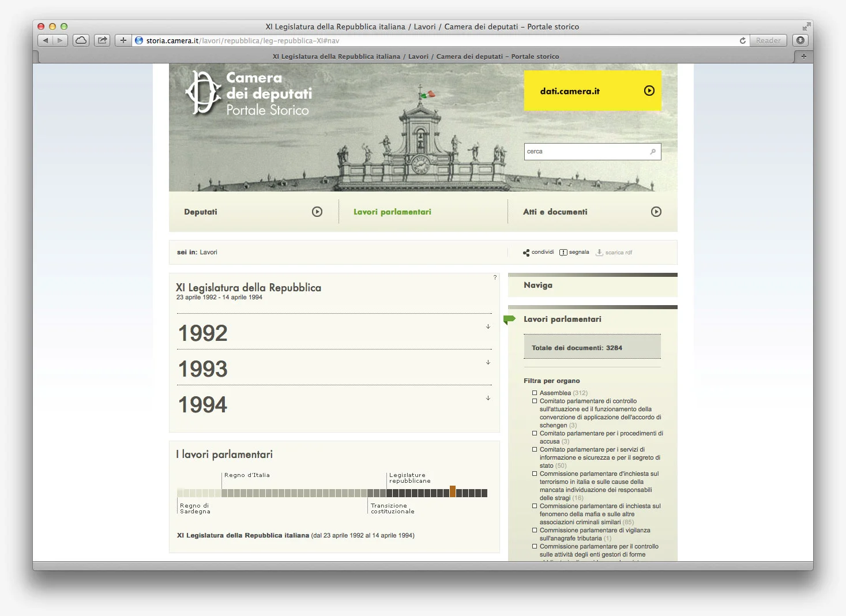Viewport: 846px width, 616px height.
Task: Open the question mark help icon
Action: point(495,277)
